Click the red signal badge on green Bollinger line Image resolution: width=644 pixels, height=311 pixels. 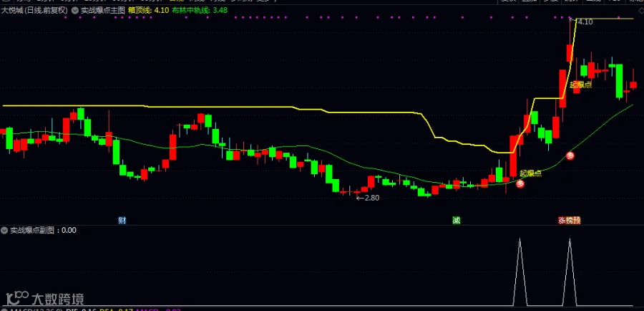(x=570, y=156)
